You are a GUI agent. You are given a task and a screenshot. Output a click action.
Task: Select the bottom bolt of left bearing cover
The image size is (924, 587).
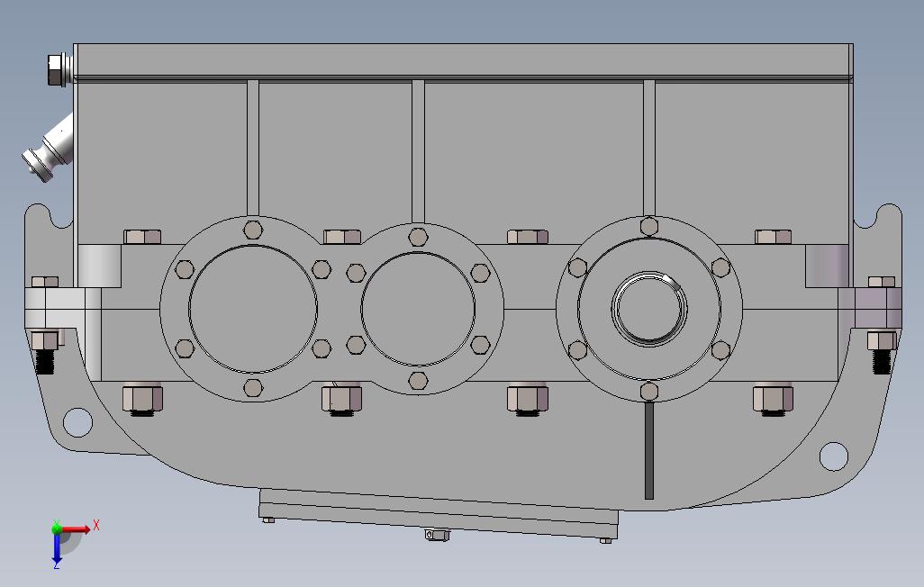pyautogui.click(x=253, y=388)
